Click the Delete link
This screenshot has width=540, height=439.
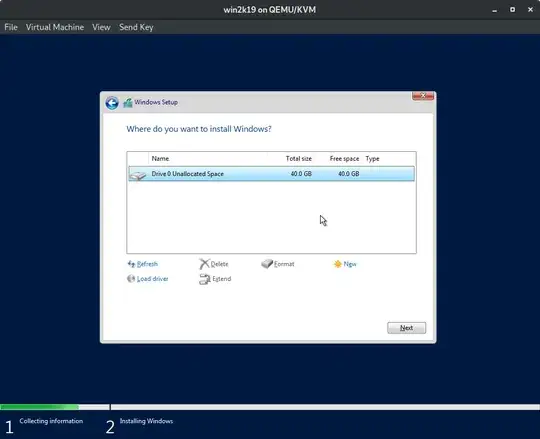[219, 264]
